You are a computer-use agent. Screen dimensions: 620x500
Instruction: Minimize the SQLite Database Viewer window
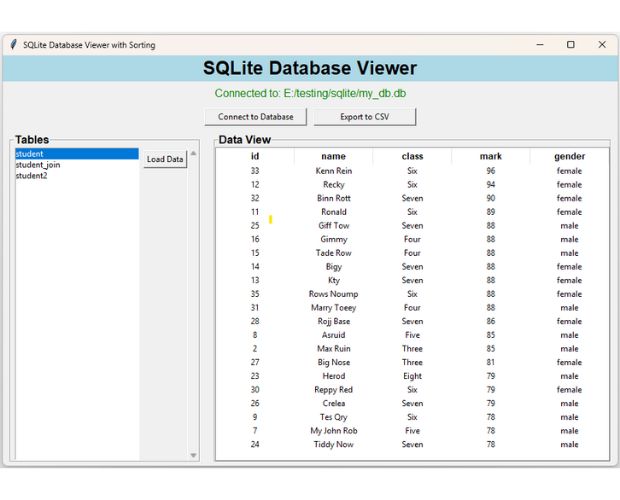click(540, 44)
